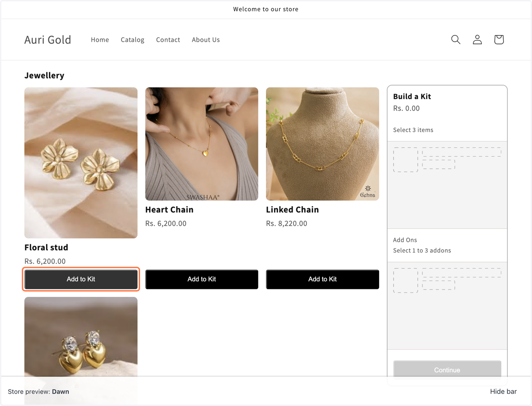
Task: Open the About Us menu item
Action: 206,39
